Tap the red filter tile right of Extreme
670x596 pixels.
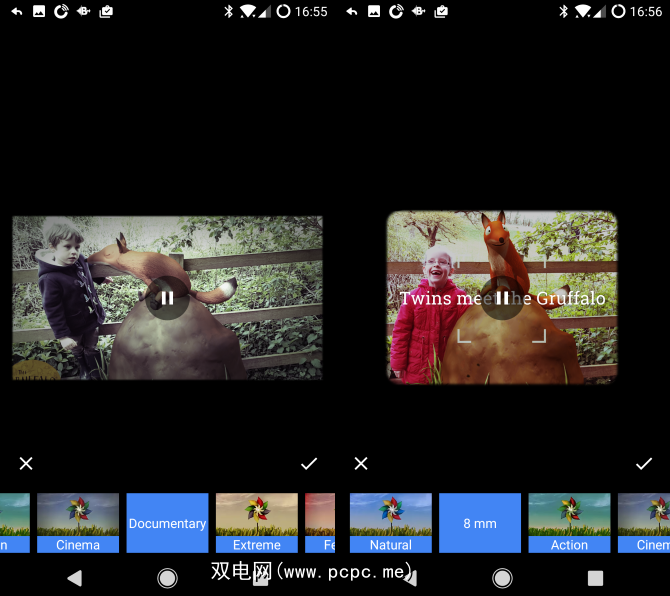pyautogui.click(x=320, y=523)
